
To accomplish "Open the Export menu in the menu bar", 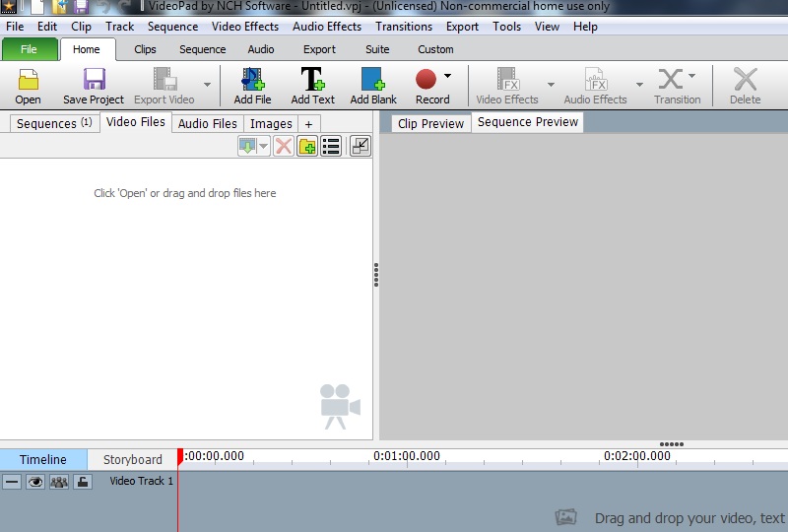I will click(x=462, y=27).
